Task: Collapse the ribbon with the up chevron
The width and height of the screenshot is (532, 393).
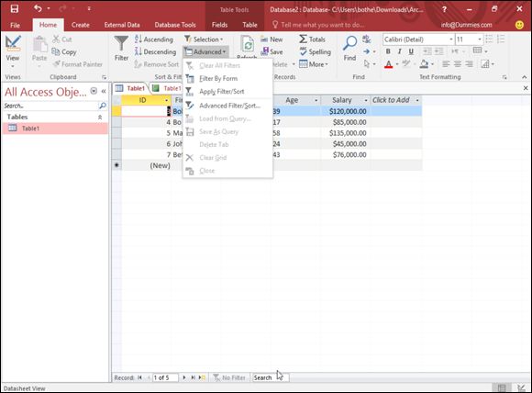Action: [525, 77]
